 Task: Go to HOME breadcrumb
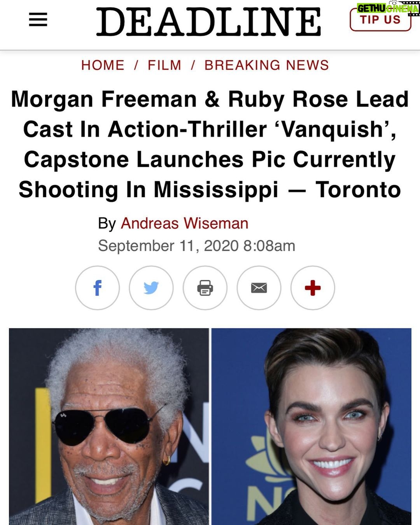(103, 65)
